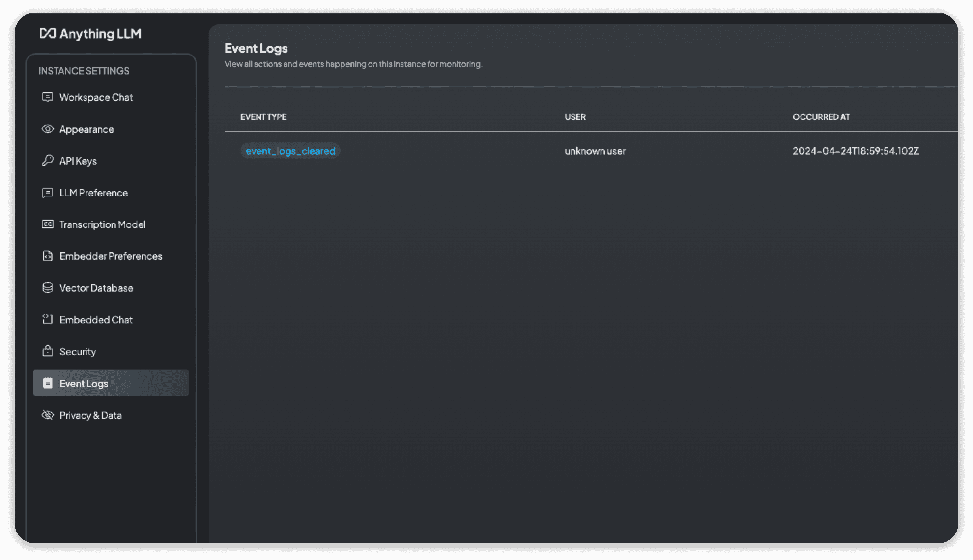Click the event_logs_cleared event tag
Viewport: 973px width, 560px height.
(x=290, y=151)
